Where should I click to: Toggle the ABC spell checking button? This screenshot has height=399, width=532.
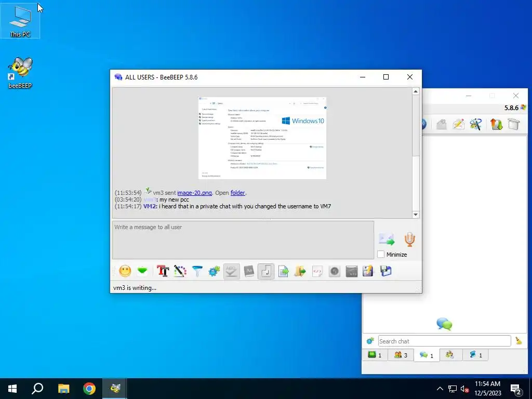point(231,271)
